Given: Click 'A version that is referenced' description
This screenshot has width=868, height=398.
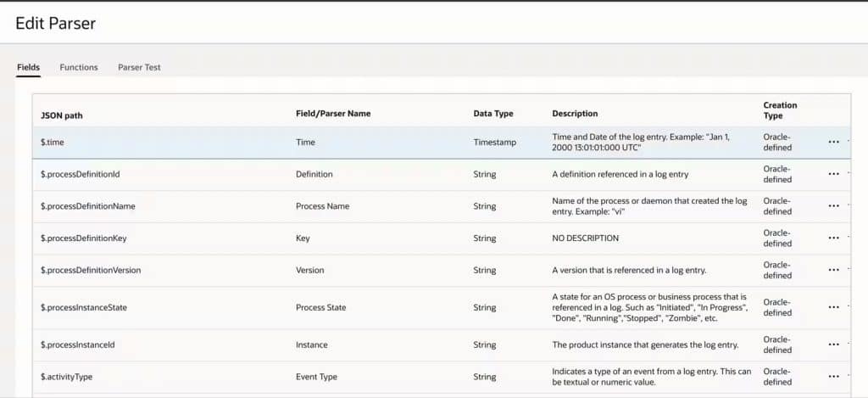Looking at the screenshot, I should pos(630,271).
